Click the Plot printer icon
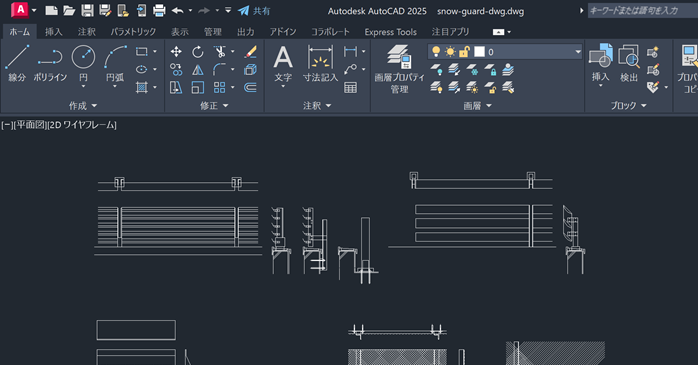 [x=159, y=10]
